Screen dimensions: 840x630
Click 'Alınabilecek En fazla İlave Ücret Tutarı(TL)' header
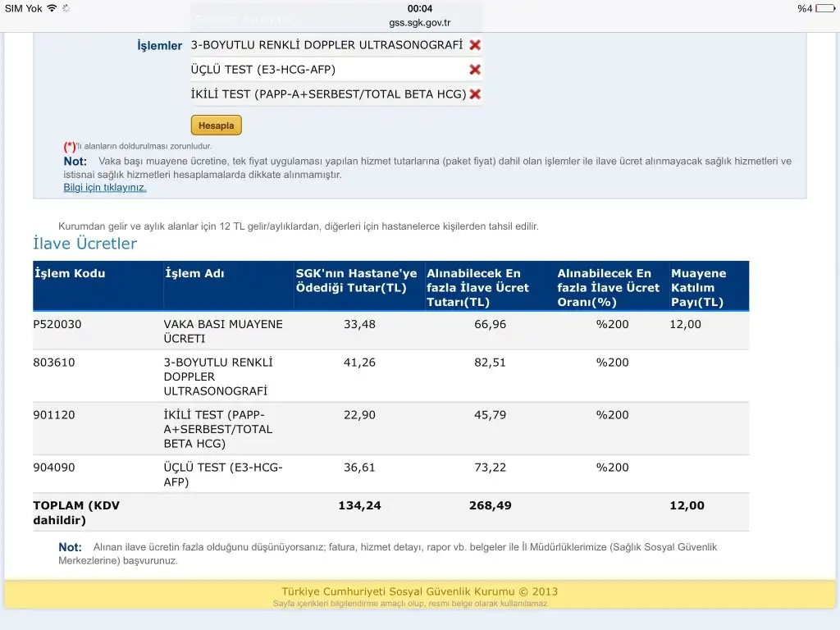coord(477,288)
